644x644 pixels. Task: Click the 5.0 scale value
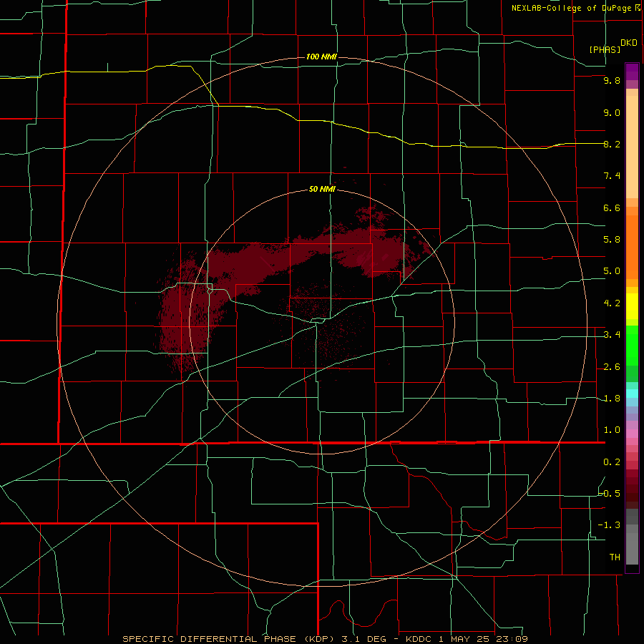[x=612, y=271]
